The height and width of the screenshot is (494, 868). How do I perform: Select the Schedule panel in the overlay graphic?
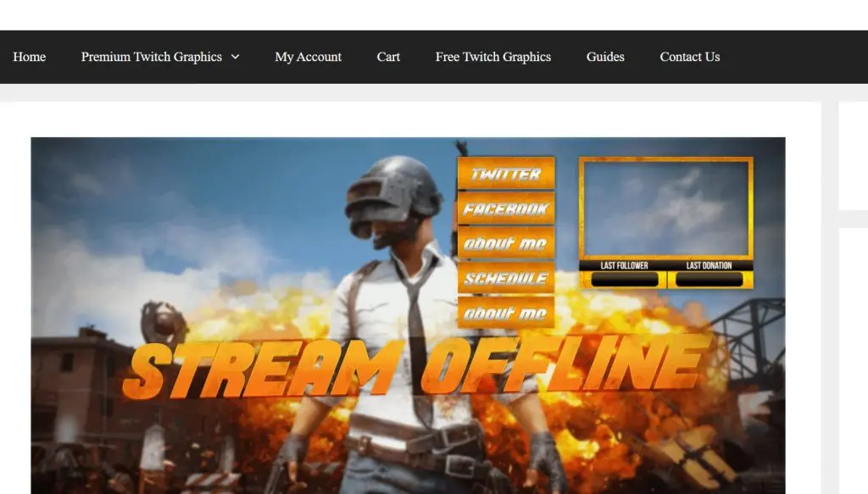(x=506, y=278)
